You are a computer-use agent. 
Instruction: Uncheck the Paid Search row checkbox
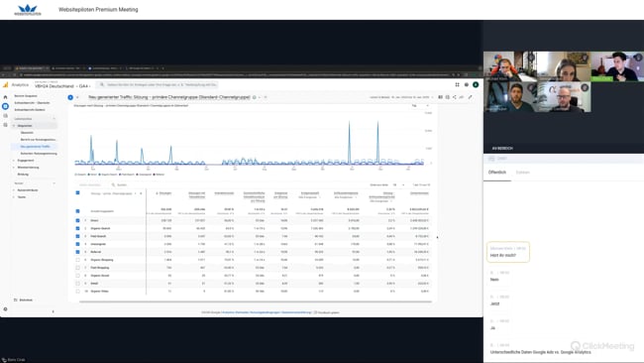tap(77, 236)
